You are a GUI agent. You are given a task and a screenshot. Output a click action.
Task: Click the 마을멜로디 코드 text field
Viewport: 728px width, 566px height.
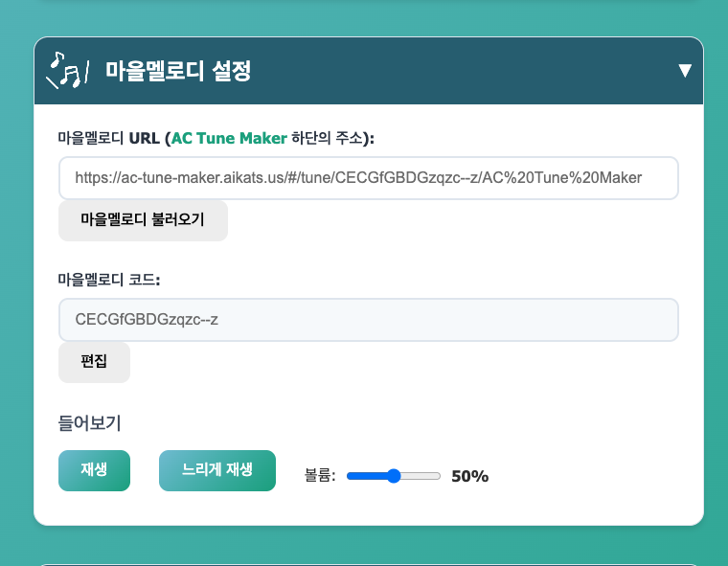[368, 320]
